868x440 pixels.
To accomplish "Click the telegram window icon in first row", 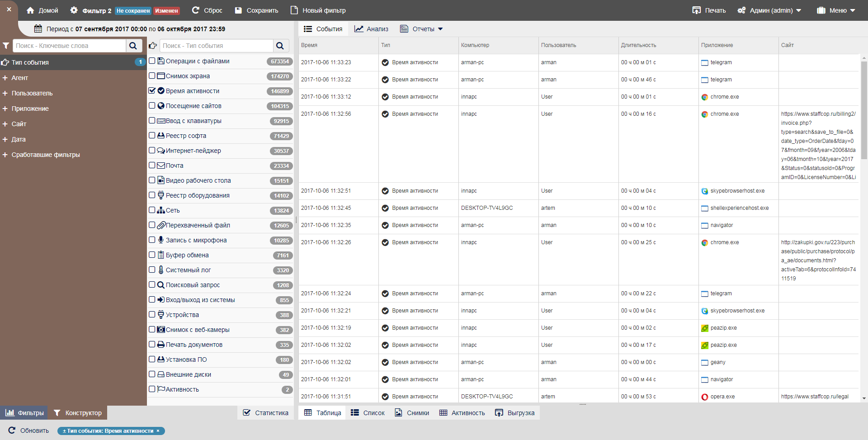I will coord(704,63).
